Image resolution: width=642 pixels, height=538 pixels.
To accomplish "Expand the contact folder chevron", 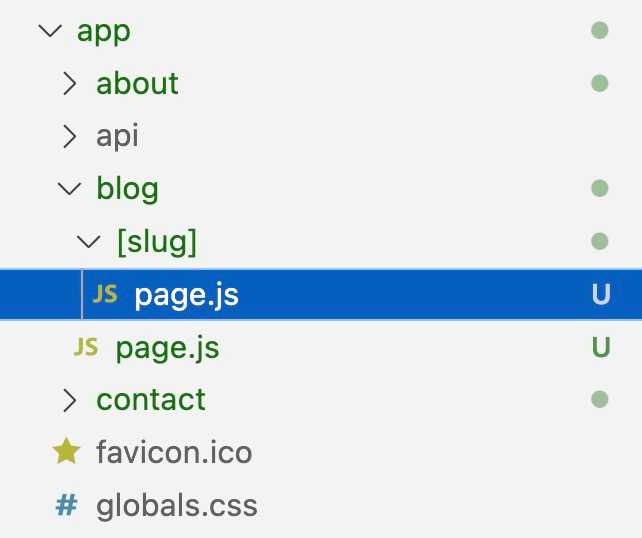I will click(x=68, y=400).
